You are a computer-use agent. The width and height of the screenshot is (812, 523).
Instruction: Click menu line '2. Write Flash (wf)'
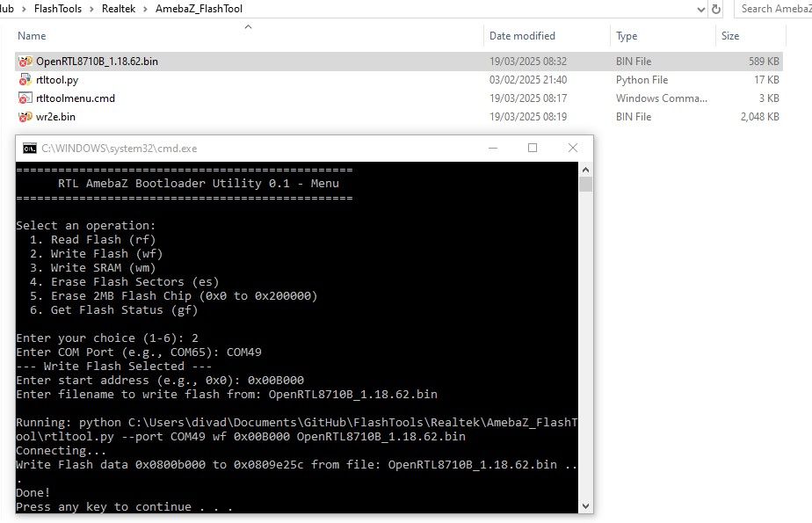(97, 253)
